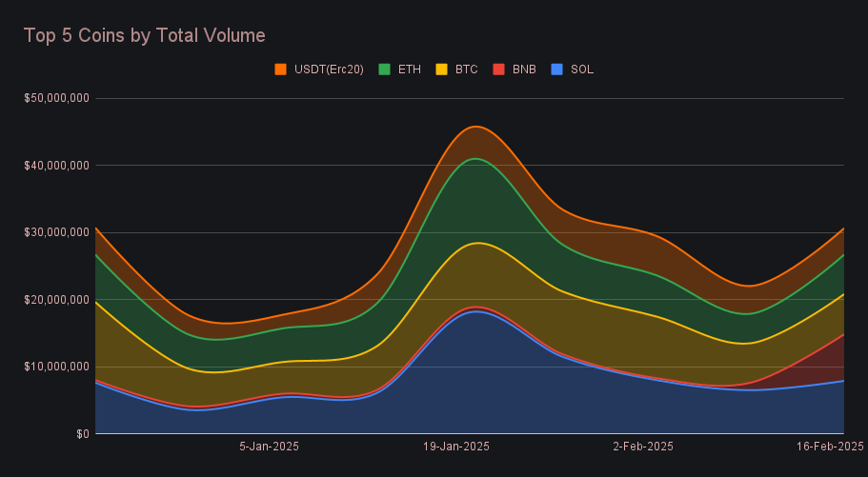Click the 5-Jan-2025 x-axis date label
Viewport: 868px width, 477px height.
269,447
